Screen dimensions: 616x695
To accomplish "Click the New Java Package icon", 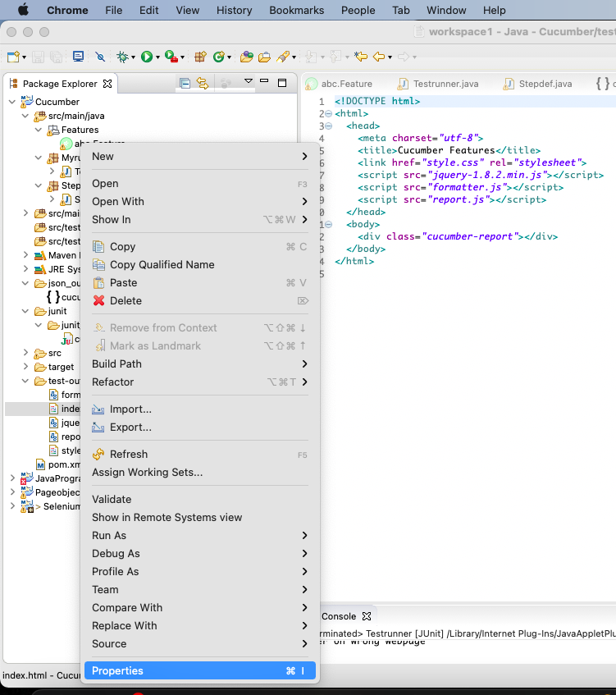I will [200, 57].
